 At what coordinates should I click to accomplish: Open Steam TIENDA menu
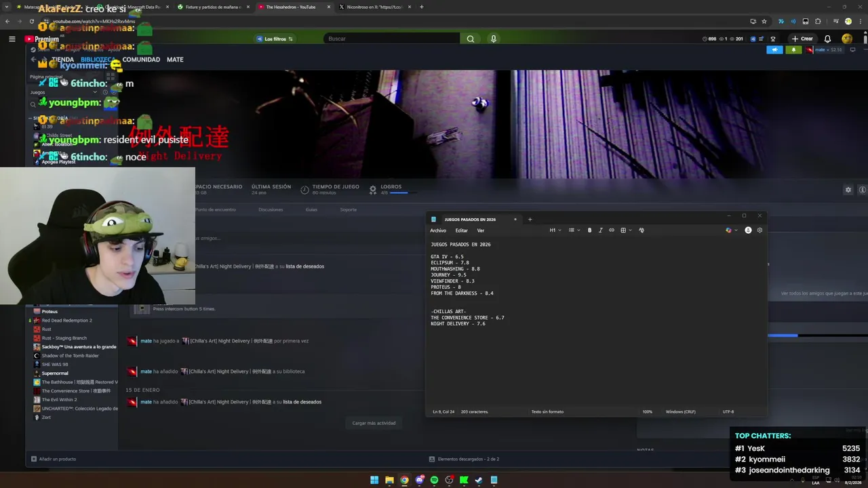pyautogui.click(x=62, y=60)
